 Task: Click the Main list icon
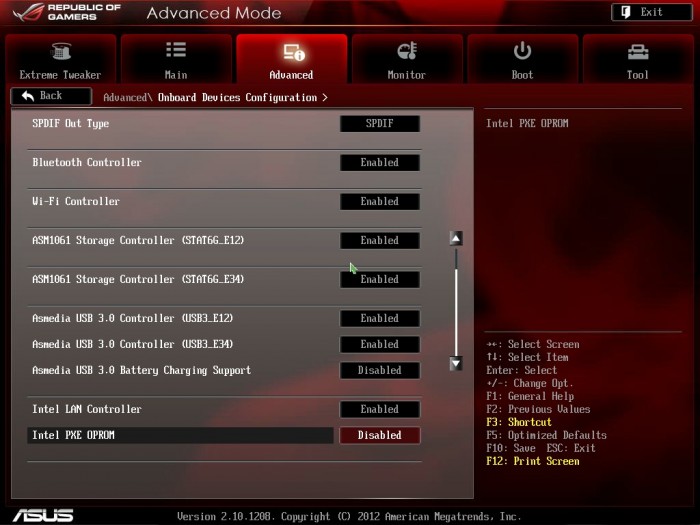click(x=176, y=50)
